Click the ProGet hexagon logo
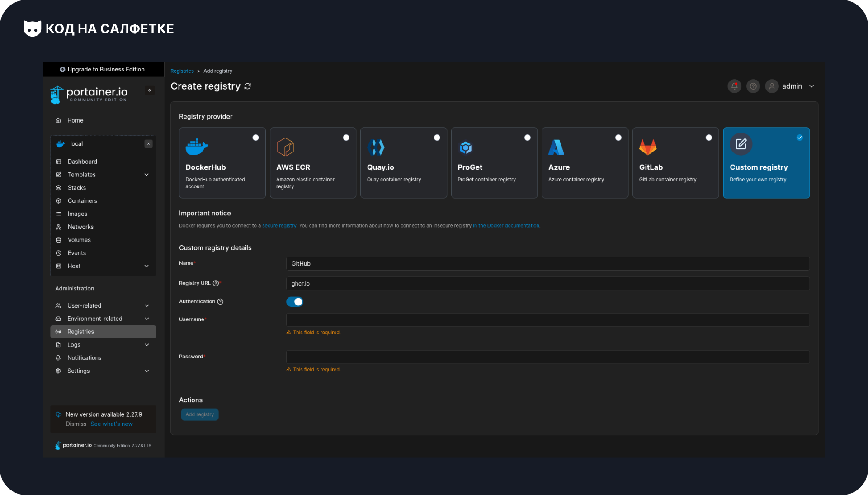The height and width of the screenshot is (495, 868). [466, 148]
